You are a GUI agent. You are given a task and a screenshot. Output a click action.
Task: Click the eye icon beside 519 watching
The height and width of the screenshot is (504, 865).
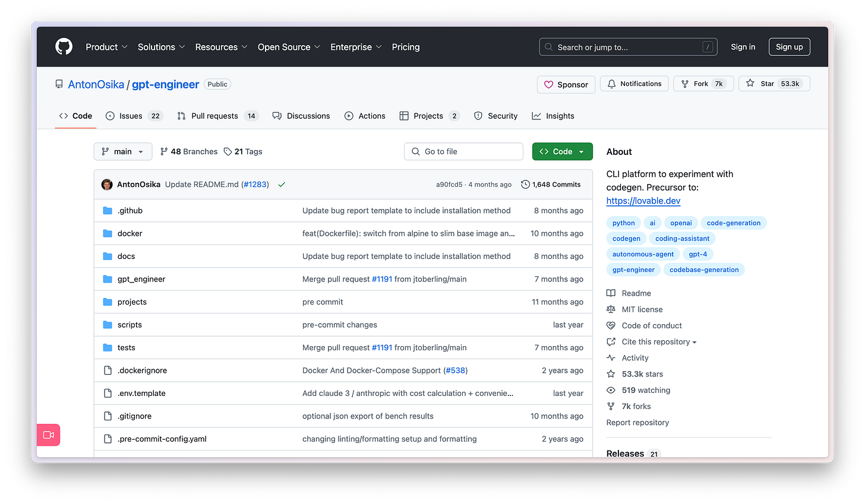pos(611,390)
